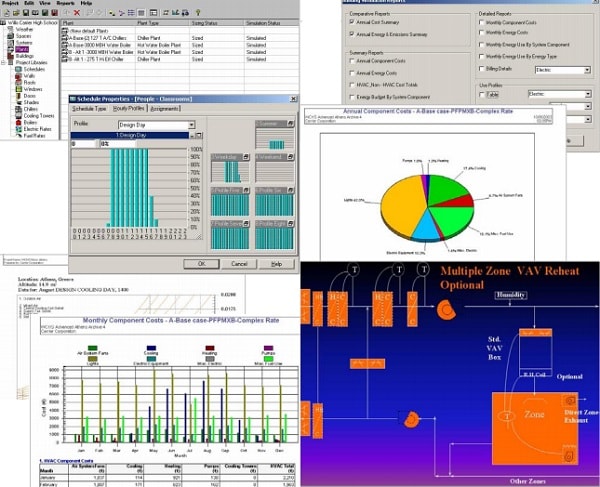This screenshot has height=487, width=600.
Task: Click the OK button in Schedule Properties
Action: 200,264
